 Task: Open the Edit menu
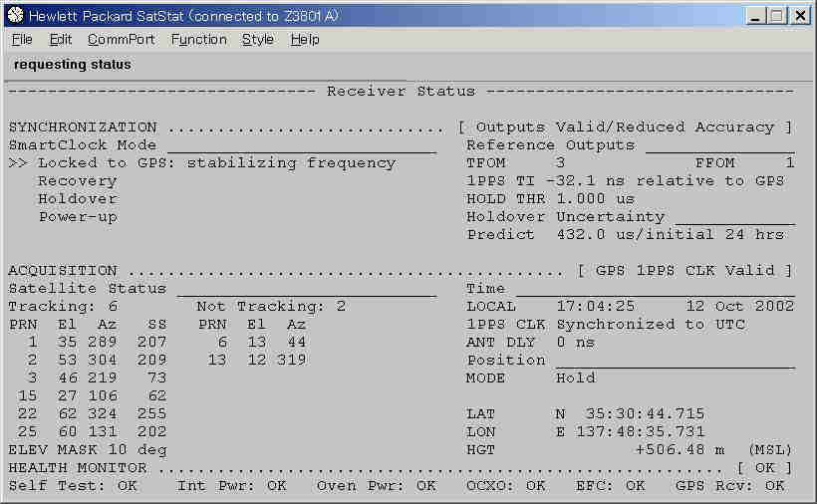[61, 40]
